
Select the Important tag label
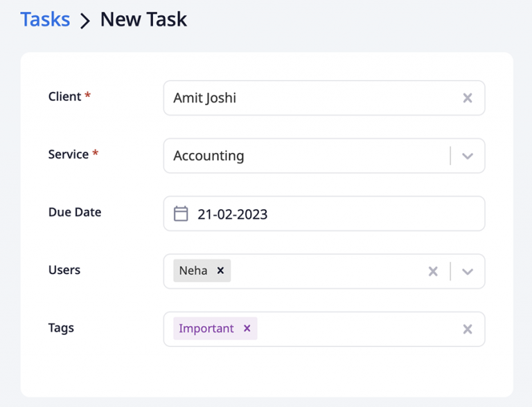point(206,328)
